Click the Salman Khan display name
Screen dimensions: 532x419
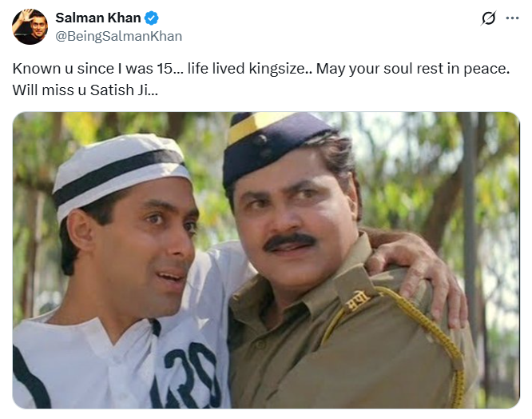(97, 18)
